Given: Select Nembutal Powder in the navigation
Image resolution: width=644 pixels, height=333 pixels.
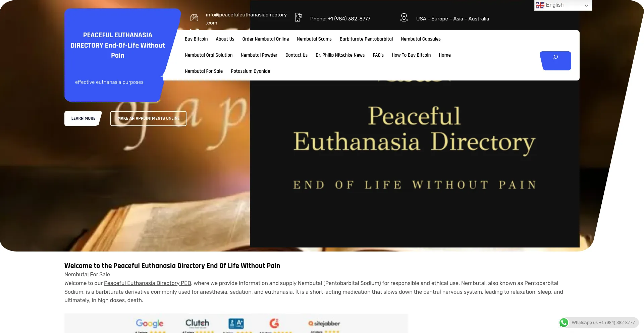Looking at the screenshot, I should tap(259, 55).
